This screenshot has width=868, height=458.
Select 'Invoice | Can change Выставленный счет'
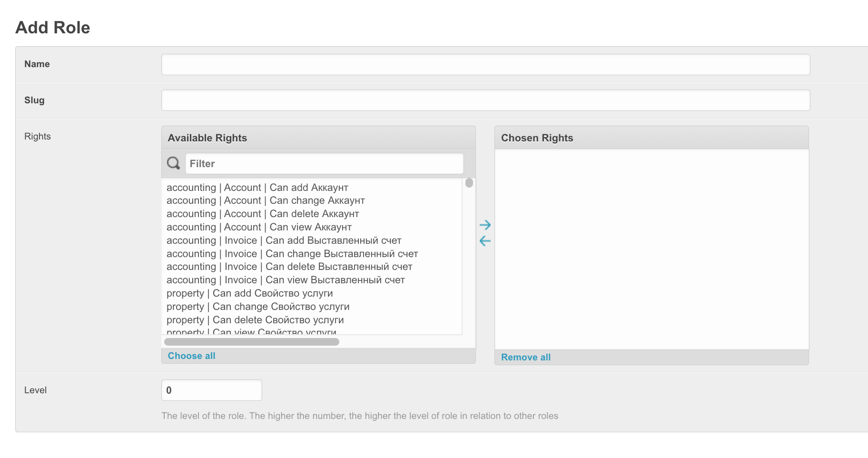click(292, 254)
